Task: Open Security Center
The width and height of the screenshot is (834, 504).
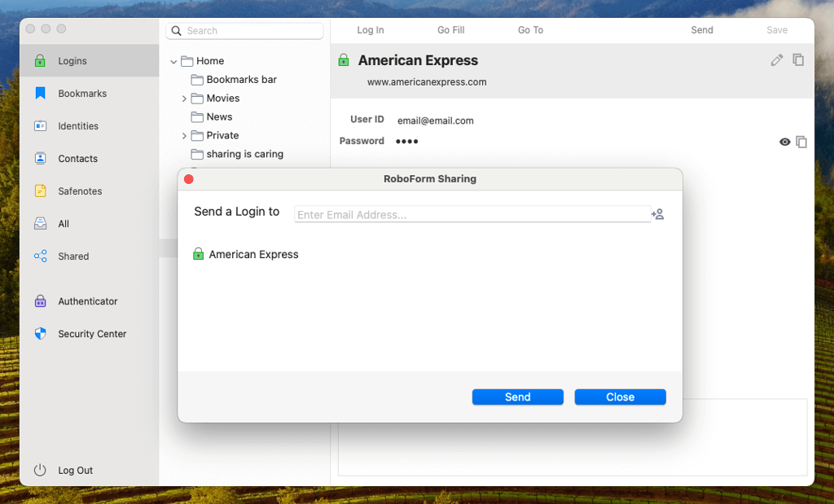Action: [x=90, y=334]
